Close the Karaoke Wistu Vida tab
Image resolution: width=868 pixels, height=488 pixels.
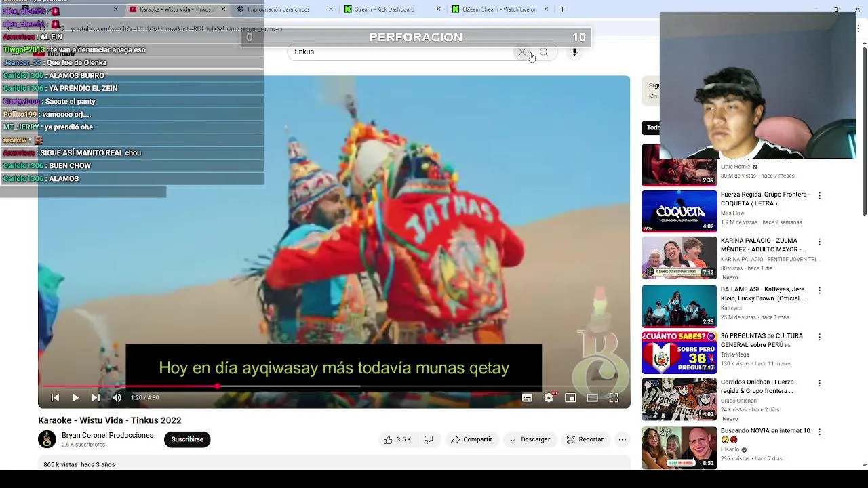coord(223,9)
